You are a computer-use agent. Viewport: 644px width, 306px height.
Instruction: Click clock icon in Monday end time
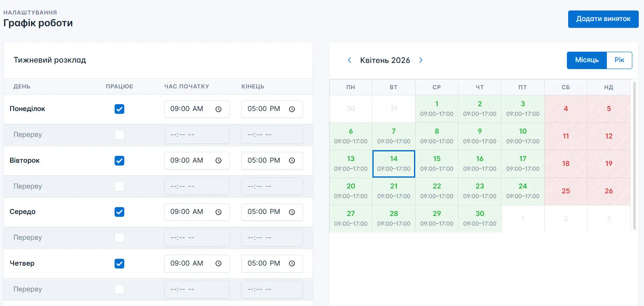(x=292, y=109)
